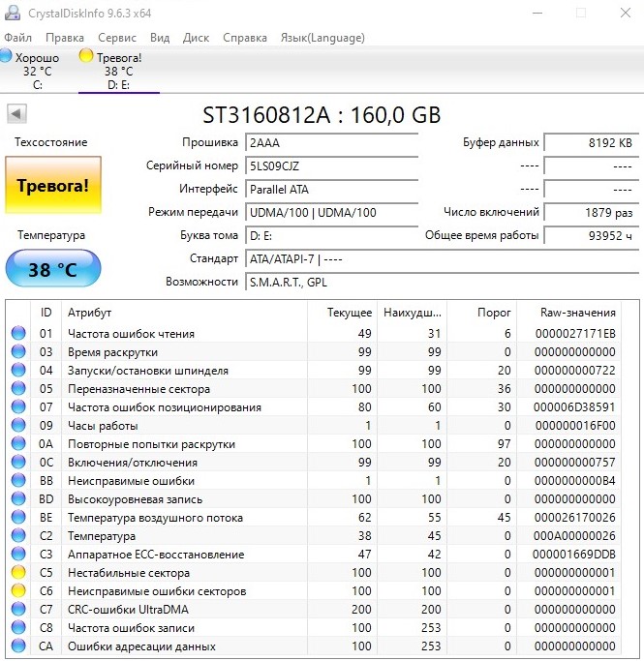
Task: Click the status icon for attribute BE
Action: (18, 517)
